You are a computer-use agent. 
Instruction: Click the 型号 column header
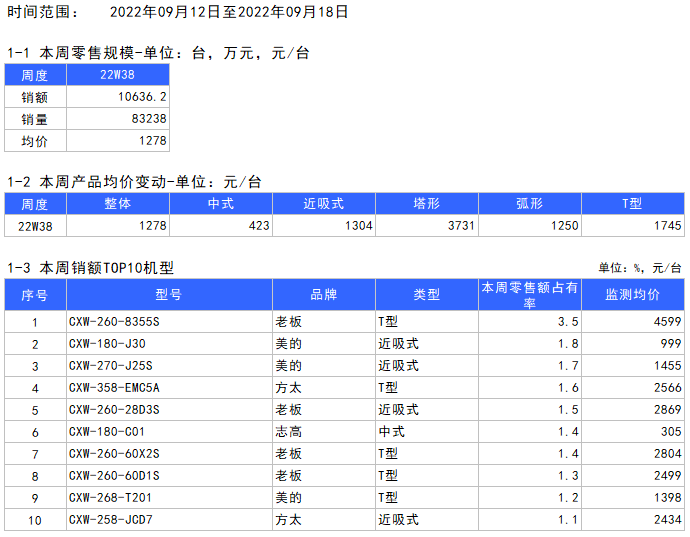tap(169, 295)
